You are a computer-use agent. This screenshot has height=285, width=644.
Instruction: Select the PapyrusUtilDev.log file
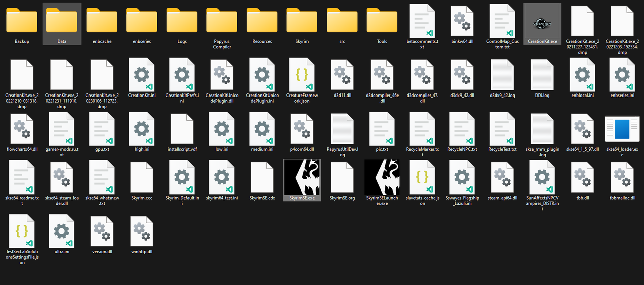click(342, 129)
